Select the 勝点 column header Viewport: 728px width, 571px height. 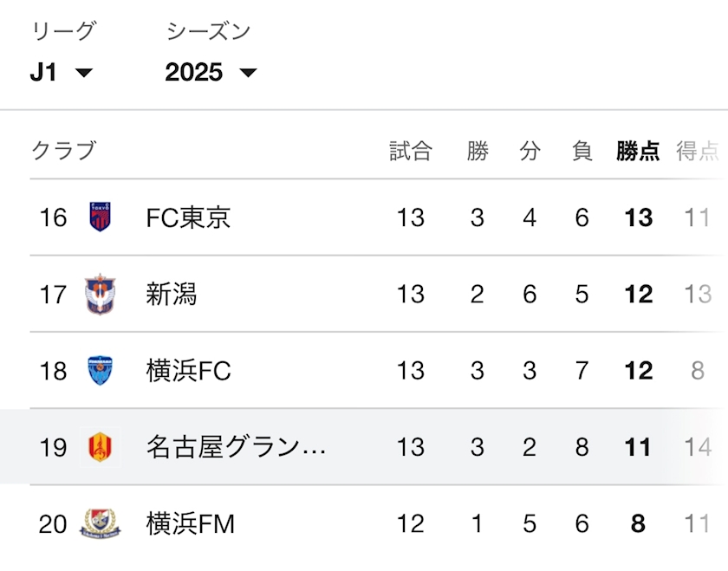(x=638, y=152)
